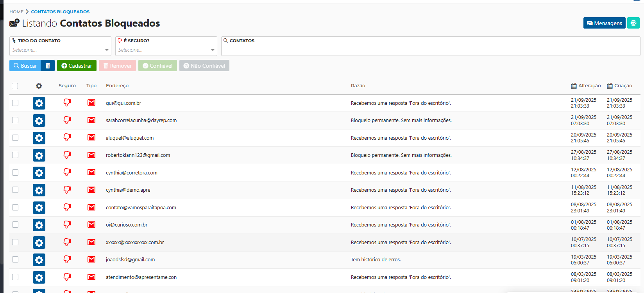Open the Mensagens button
The height and width of the screenshot is (293, 644).
[x=604, y=23]
